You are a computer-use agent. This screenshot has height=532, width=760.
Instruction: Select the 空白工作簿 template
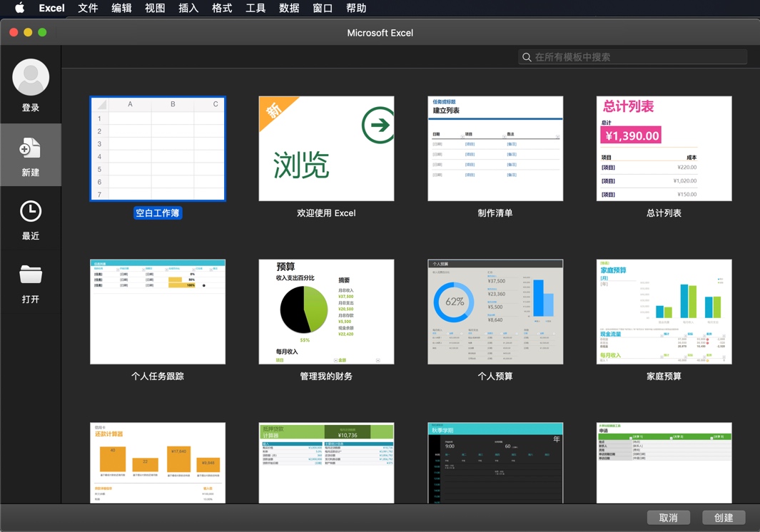pos(157,148)
